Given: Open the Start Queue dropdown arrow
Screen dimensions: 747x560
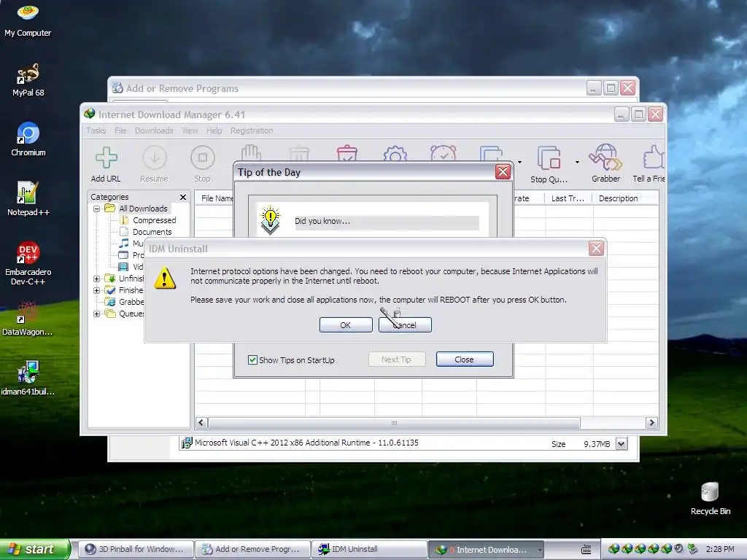Looking at the screenshot, I should click(x=519, y=163).
